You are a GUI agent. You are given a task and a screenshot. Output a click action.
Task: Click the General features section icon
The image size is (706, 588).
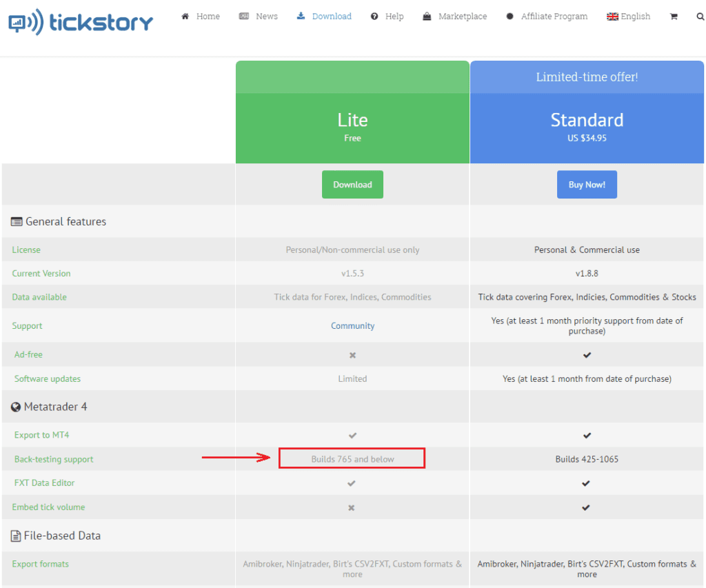pyautogui.click(x=17, y=221)
